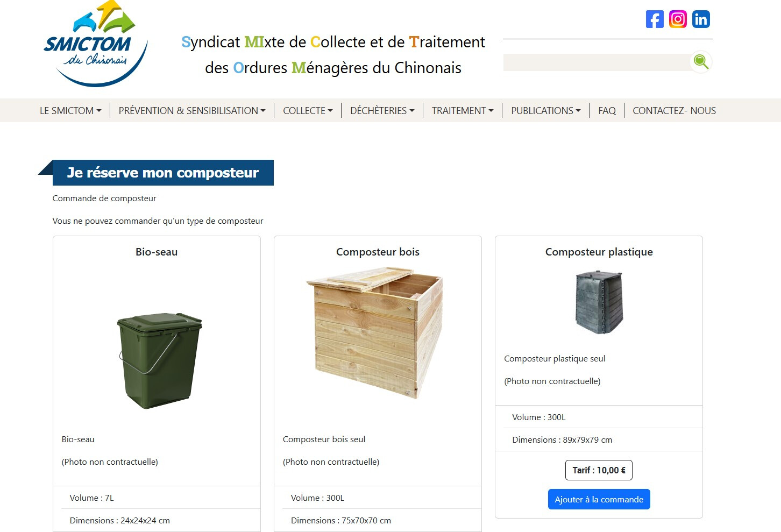
Task: Open the Facebook social icon
Action: (x=655, y=19)
